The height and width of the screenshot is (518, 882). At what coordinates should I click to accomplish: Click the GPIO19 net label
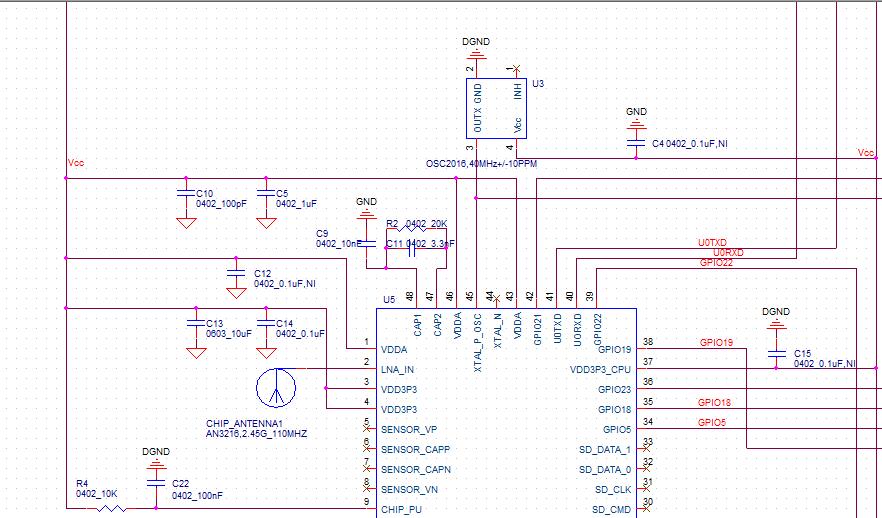click(x=716, y=343)
